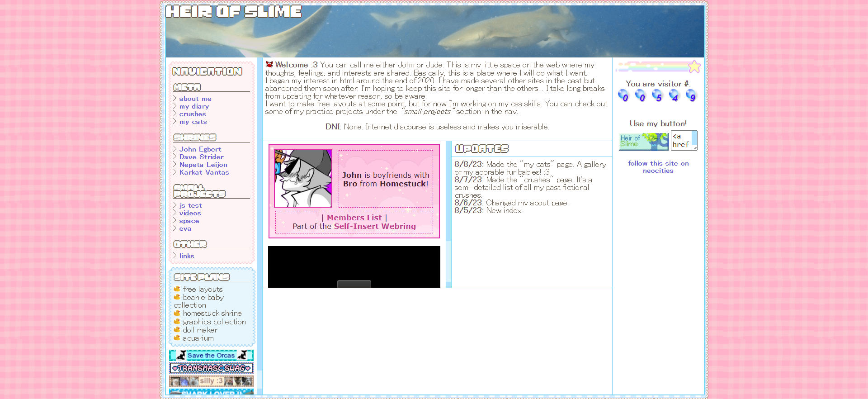Open the 'js test' small project
Screen dimensions: 868x399
click(190, 205)
